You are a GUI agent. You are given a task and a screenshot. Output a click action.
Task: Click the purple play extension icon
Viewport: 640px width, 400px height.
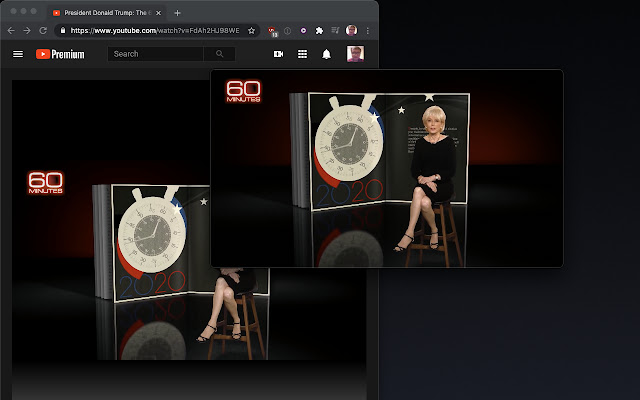tap(303, 31)
